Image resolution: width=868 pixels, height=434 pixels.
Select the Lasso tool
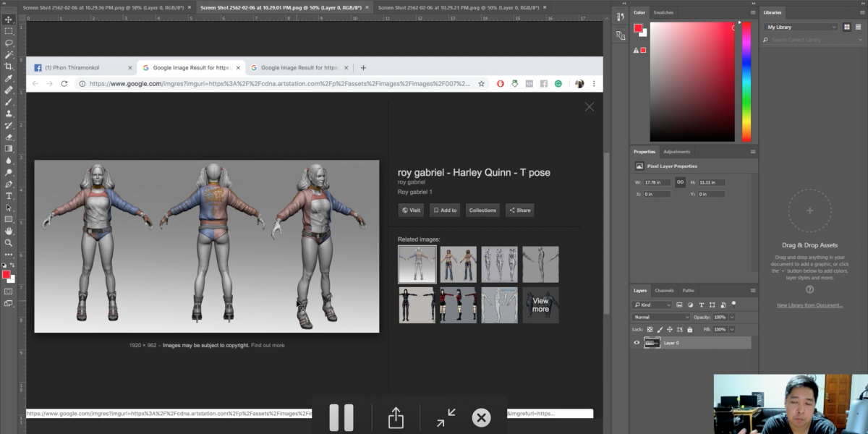point(9,43)
